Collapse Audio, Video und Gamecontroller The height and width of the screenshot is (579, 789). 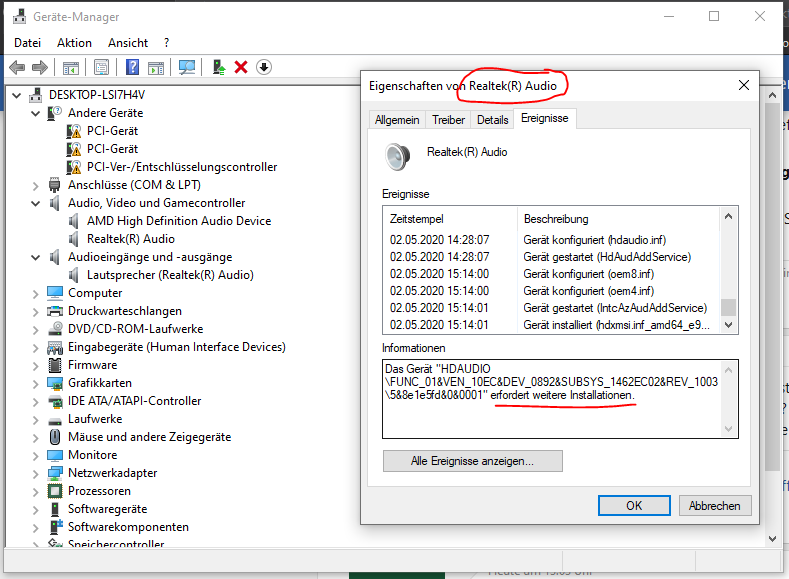pyautogui.click(x=35, y=203)
